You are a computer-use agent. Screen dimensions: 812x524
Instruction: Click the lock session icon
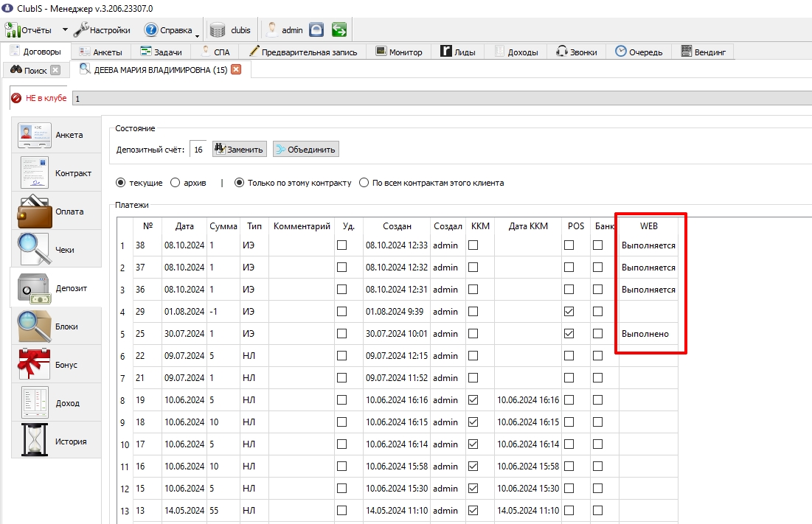pos(316,30)
